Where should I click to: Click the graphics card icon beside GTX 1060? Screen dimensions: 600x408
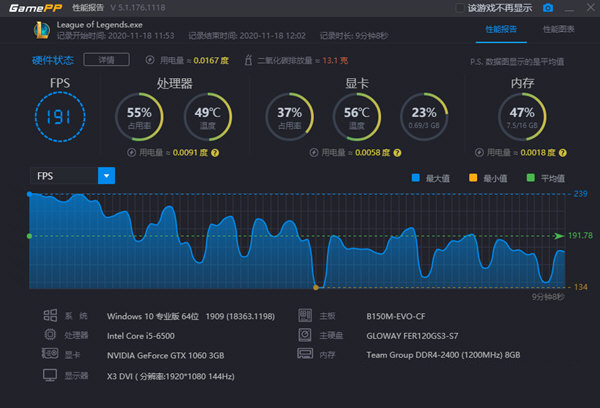coord(50,353)
